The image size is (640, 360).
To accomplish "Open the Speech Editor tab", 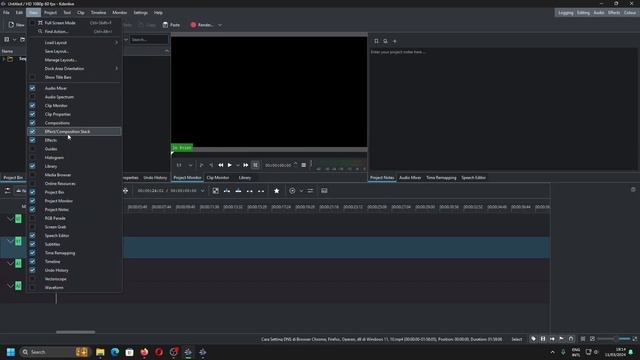I will coord(473,178).
